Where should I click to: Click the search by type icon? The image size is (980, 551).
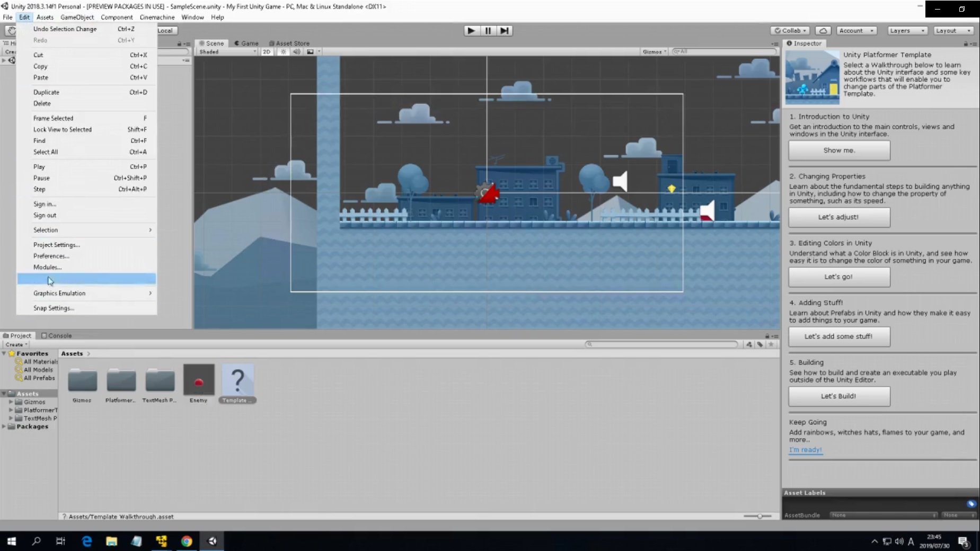pyautogui.click(x=749, y=344)
